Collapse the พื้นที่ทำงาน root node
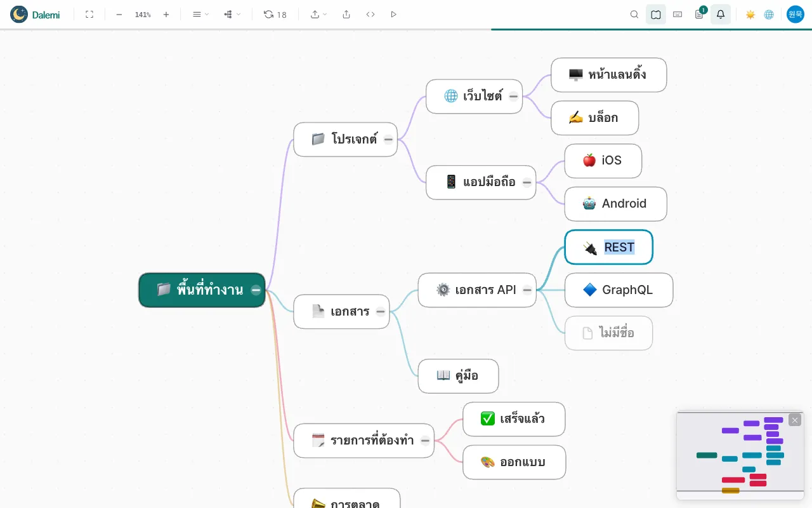 click(256, 290)
